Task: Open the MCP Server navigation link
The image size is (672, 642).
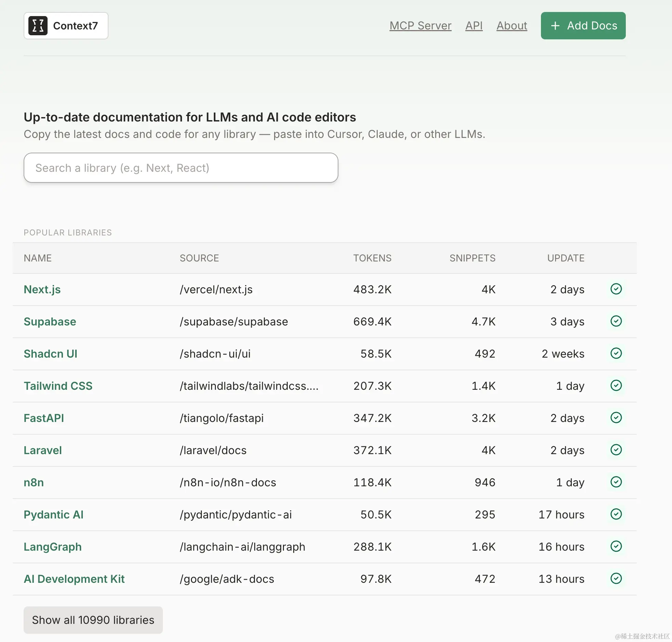Action: tap(420, 26)
